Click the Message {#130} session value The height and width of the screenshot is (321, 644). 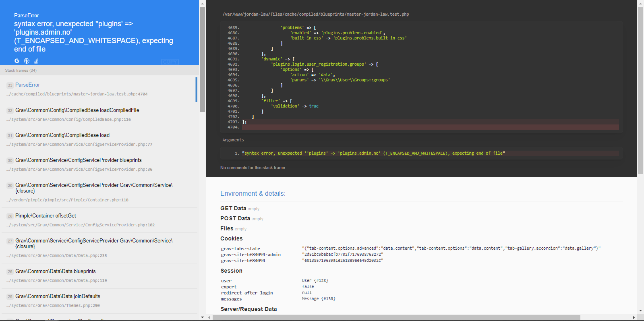pos(319,299)
